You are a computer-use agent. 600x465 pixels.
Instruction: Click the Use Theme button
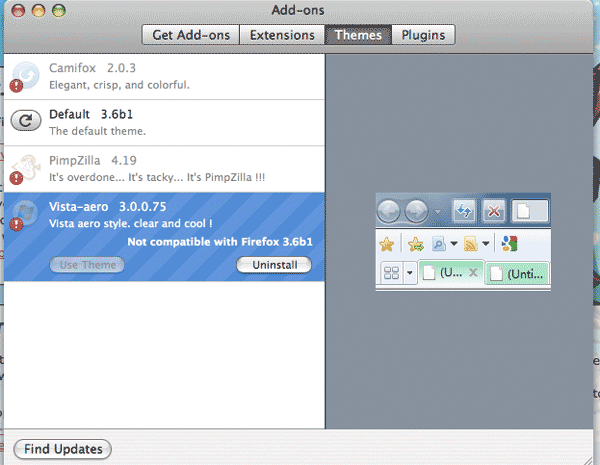click(x=87, y=265)
